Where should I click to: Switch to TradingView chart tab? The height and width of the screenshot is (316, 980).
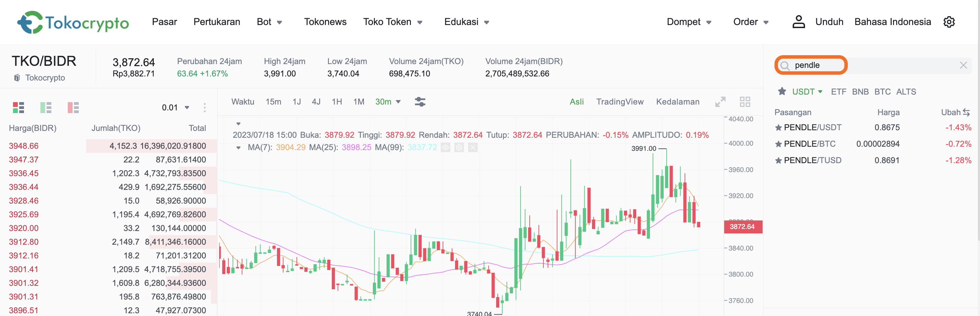pyautogui.click(x=619, y=102)
